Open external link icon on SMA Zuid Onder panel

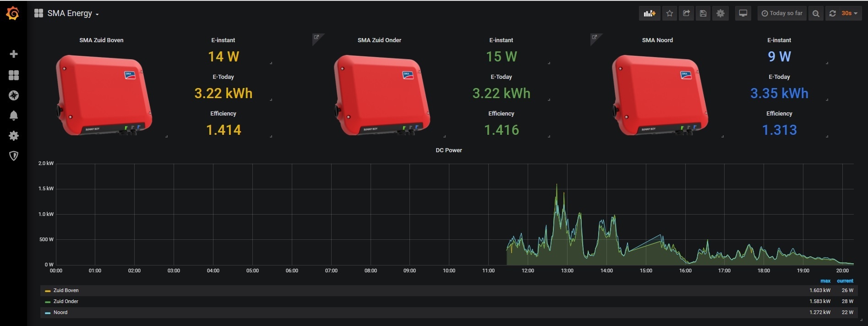pyautogui.click(x=317, y=38)
